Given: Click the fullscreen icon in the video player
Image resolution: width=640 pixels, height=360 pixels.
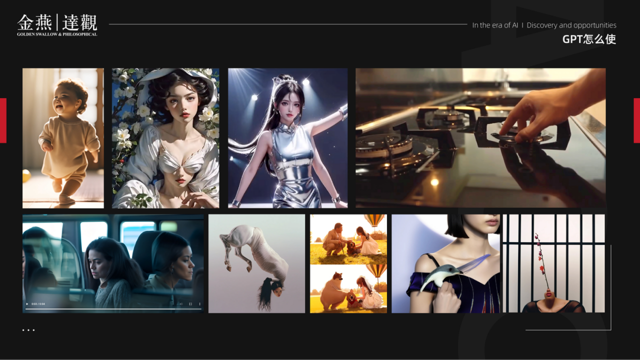Looking at the screenshot, I should [191, 304].
